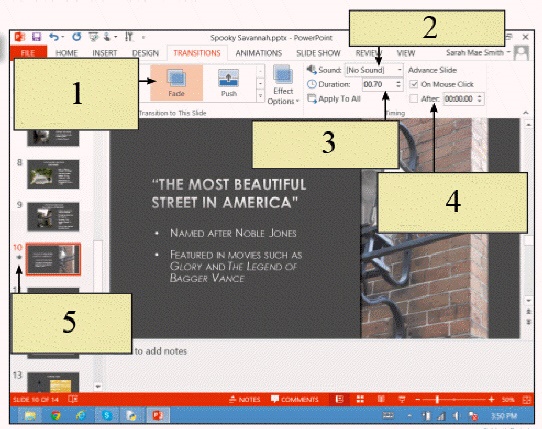The height and width of the screenshot is (429, 542).
Task: Open the Sound dropdown showing No Sound
Action: click(x=374, y=70)
